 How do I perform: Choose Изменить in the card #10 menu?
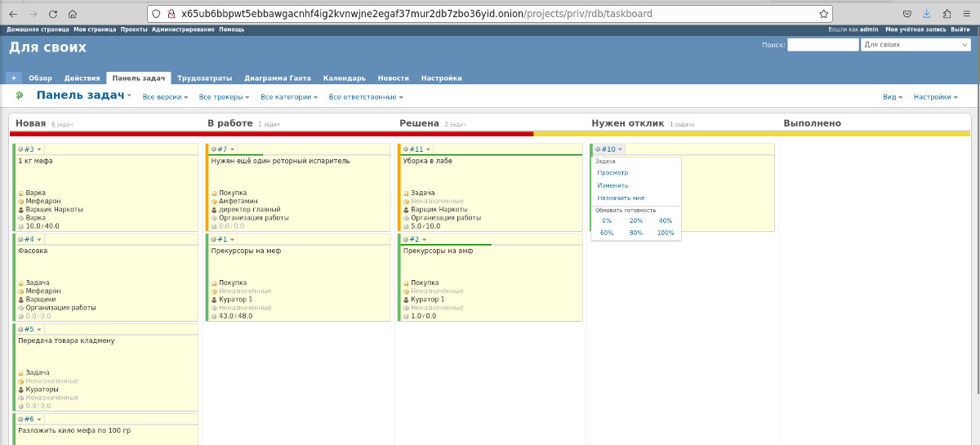coord(612,185)
